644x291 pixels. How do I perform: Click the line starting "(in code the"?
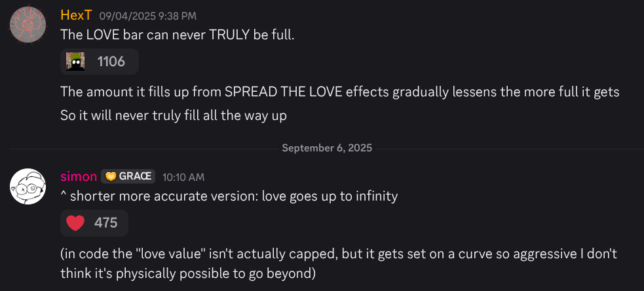pyautogui.click(x=338, y=253)
